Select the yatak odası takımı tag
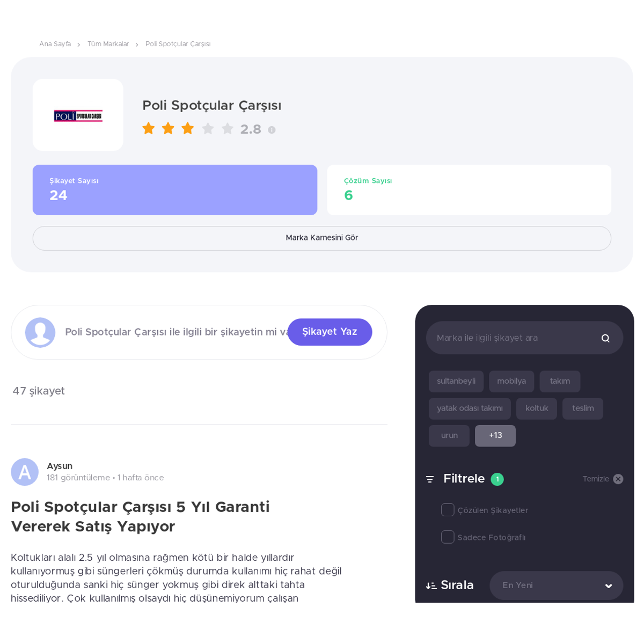Image resolution: width=644 pixels, height=644 pixels. (x=470, y=408)
